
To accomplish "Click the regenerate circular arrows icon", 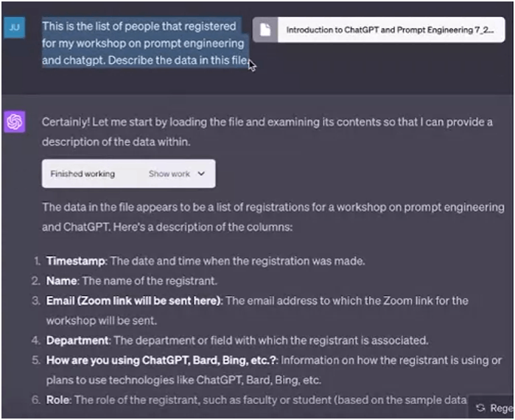I will (x=480, y=408).
